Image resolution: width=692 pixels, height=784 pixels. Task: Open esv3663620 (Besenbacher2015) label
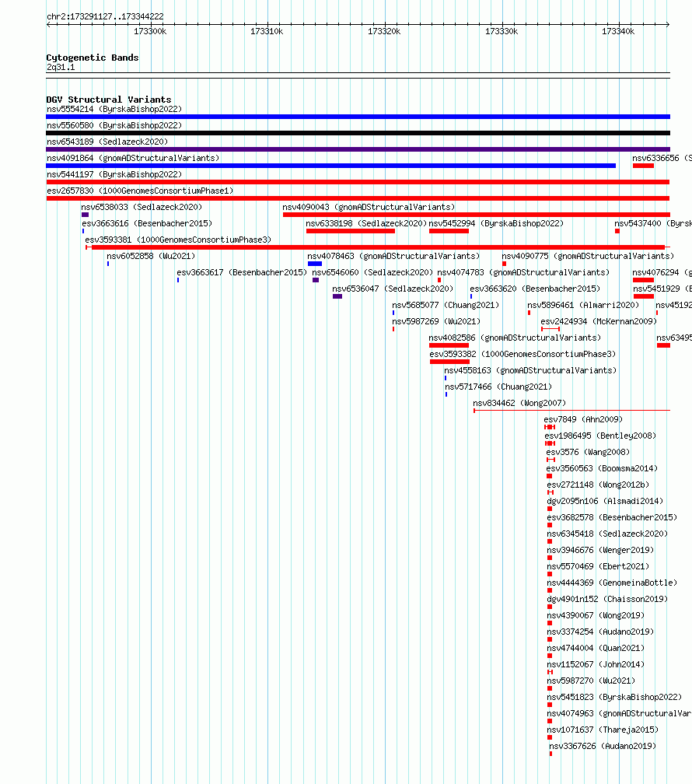pos(535,289)
